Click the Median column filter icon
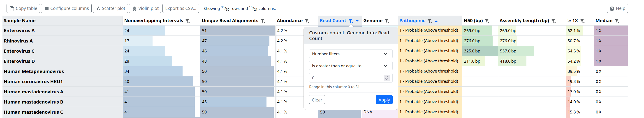 [617, 21]
